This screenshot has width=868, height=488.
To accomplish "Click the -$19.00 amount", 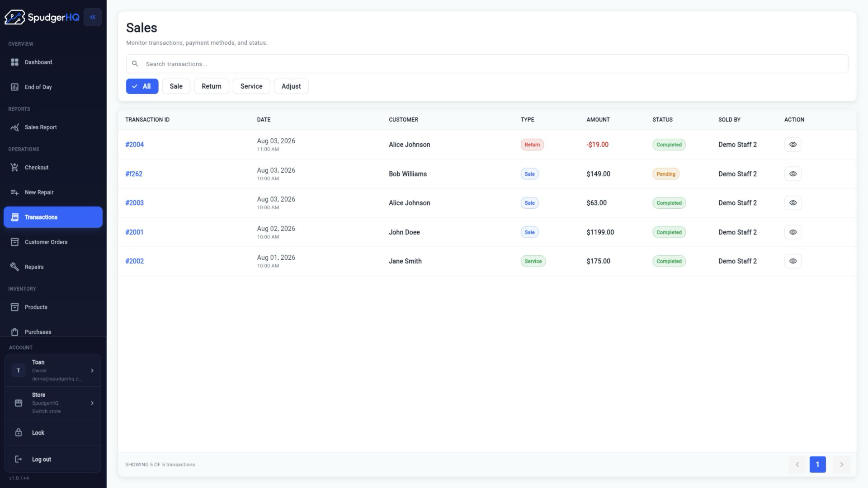I will coord(597,145).
